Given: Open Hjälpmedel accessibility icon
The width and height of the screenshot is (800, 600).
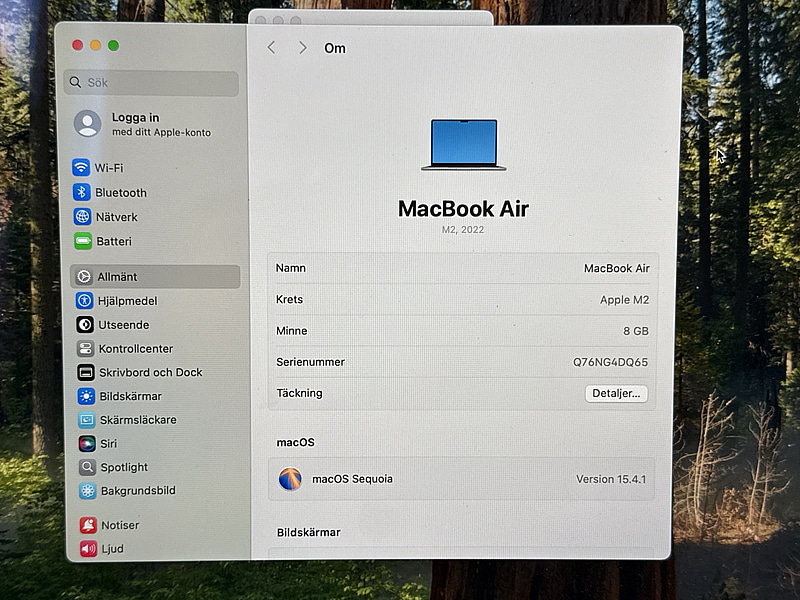Looking at the screenshot, I should 84,301.
